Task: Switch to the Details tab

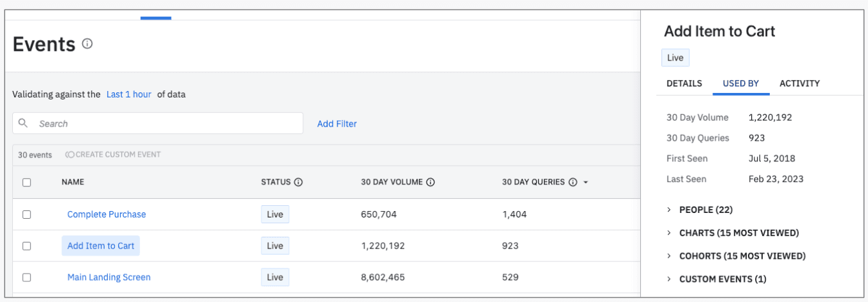Action: (x=684, y=83)
